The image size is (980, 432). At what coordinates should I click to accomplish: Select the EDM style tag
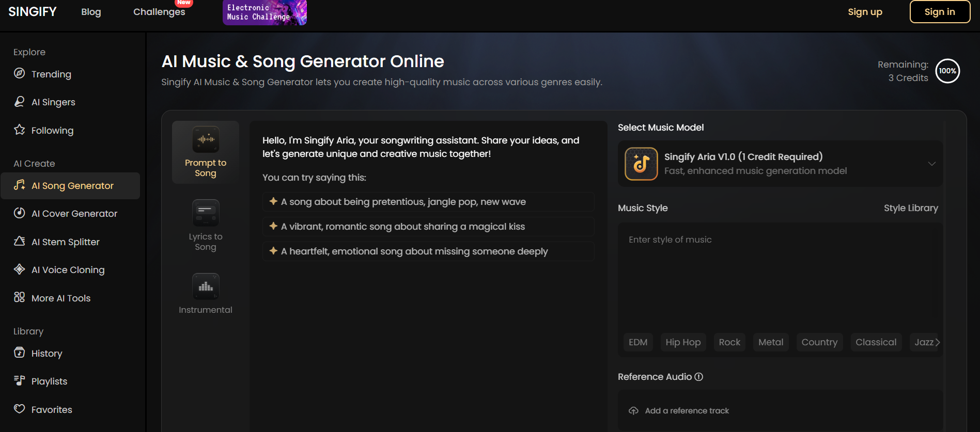coord(638,342)
